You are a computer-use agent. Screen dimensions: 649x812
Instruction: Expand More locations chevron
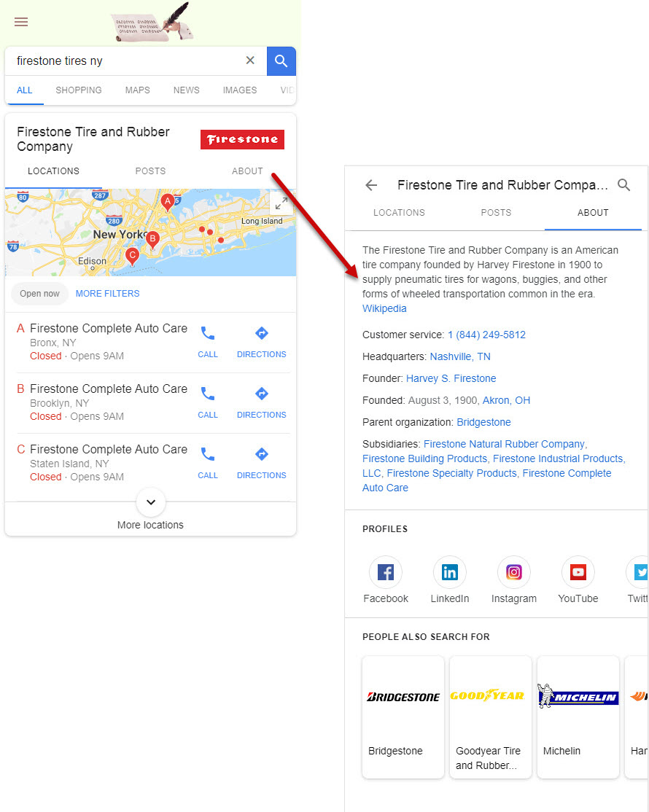(151, 502)
